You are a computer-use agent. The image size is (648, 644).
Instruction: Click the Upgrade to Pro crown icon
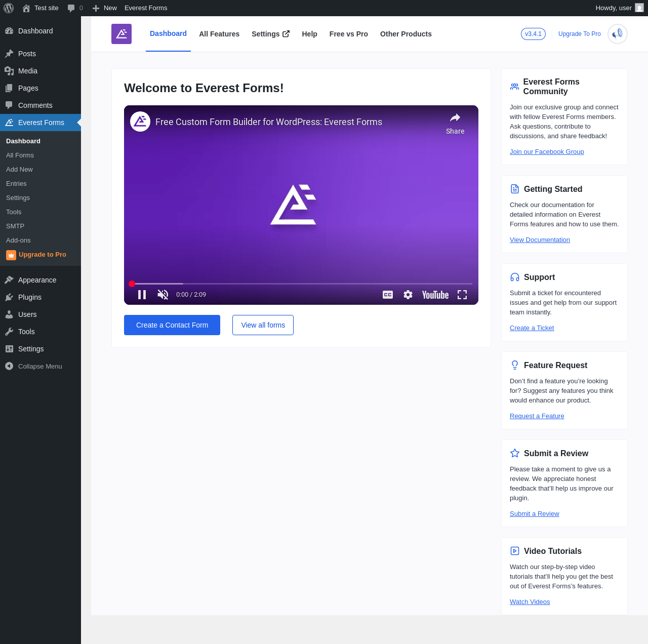[11, 255]
